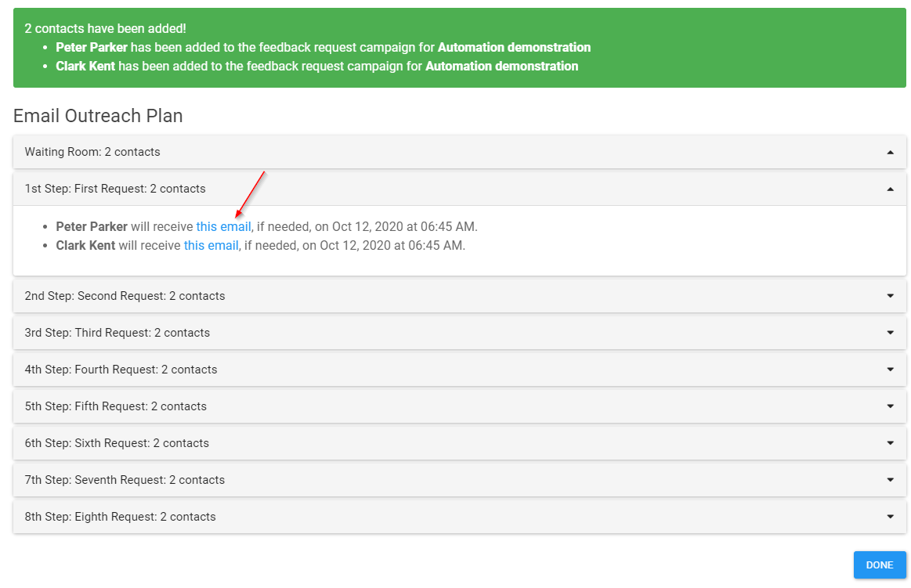Open Clark Kent's "this email" link

click(x=211, y=246)
